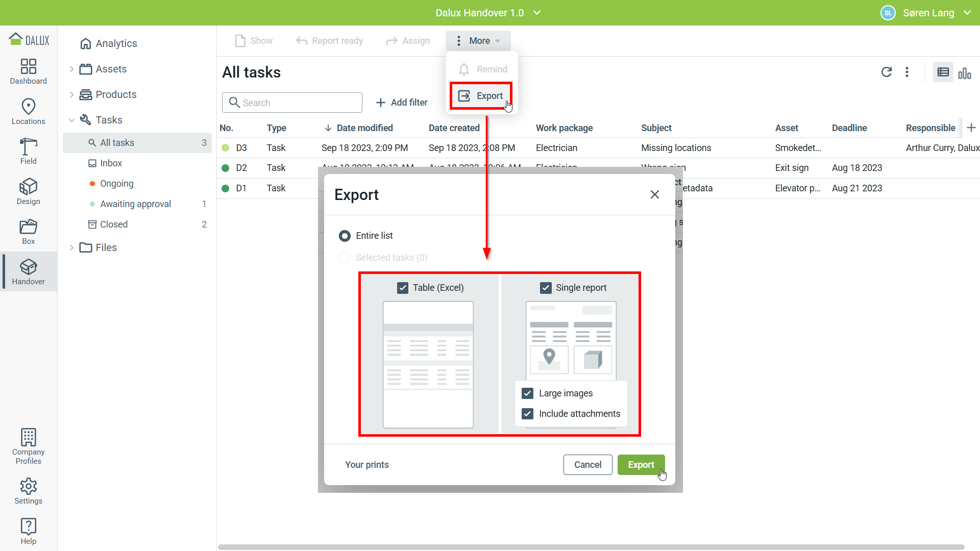Open the task list options menu
Viewport: 980px width, 551px height.
pos(907,72)
